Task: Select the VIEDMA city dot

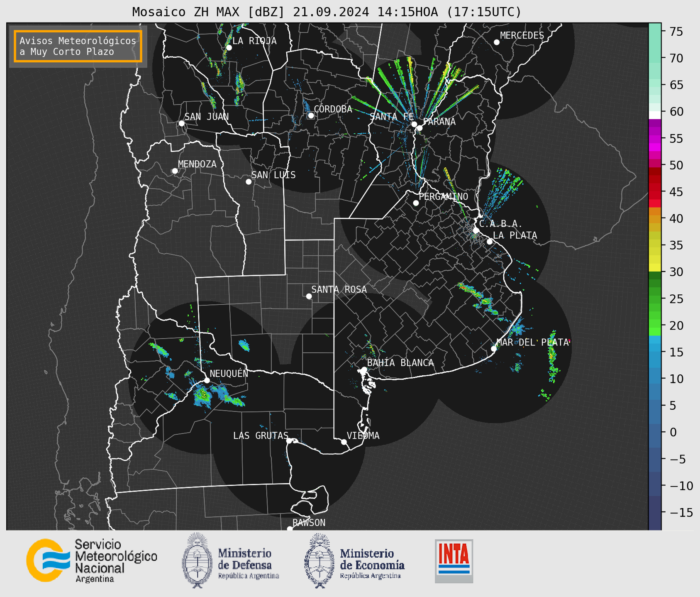Action: [344, 442]
